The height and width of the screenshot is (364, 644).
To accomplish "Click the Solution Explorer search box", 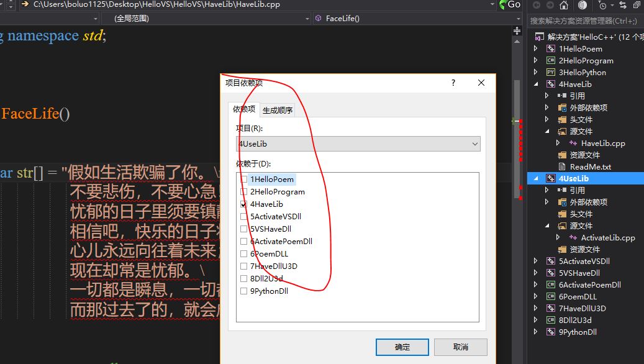I will 586,21.
